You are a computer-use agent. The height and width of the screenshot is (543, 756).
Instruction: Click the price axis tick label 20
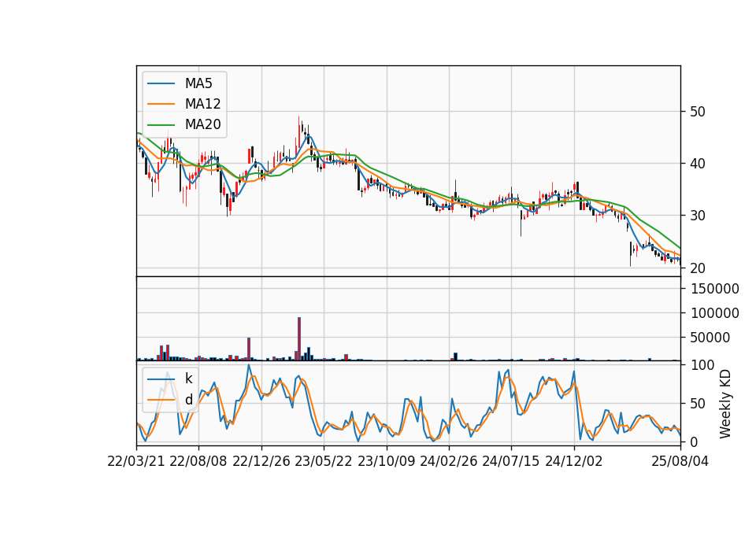pos(697,268)
